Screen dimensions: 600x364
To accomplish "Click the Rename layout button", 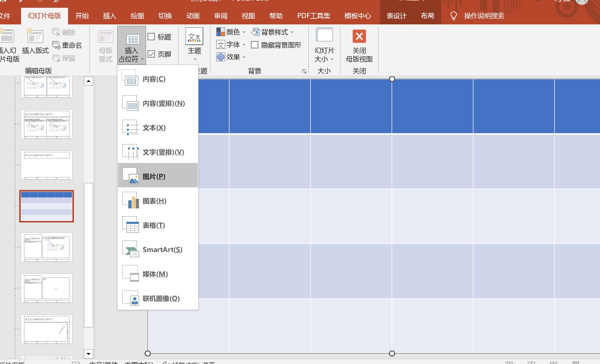I will pyautogui.click(x=68, y=45).
